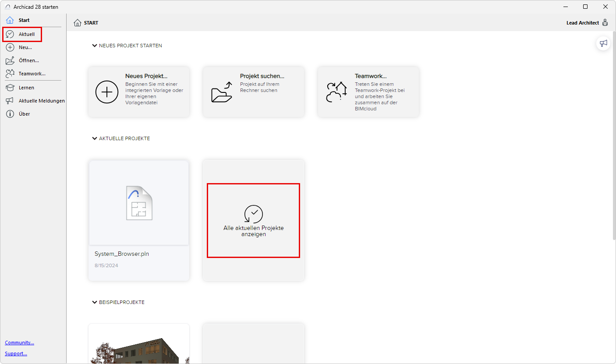Maximize the Archicad 28 starten window
616x364 pixels.
(x=585, y=7)
